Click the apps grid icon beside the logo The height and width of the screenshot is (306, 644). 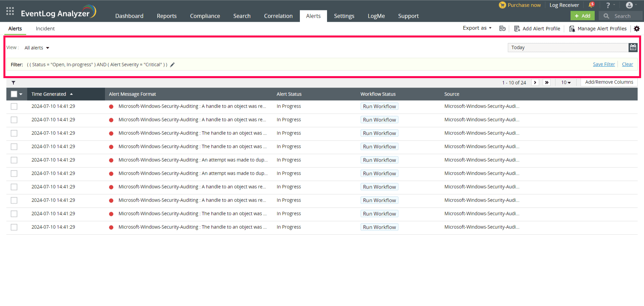point(10,11)
